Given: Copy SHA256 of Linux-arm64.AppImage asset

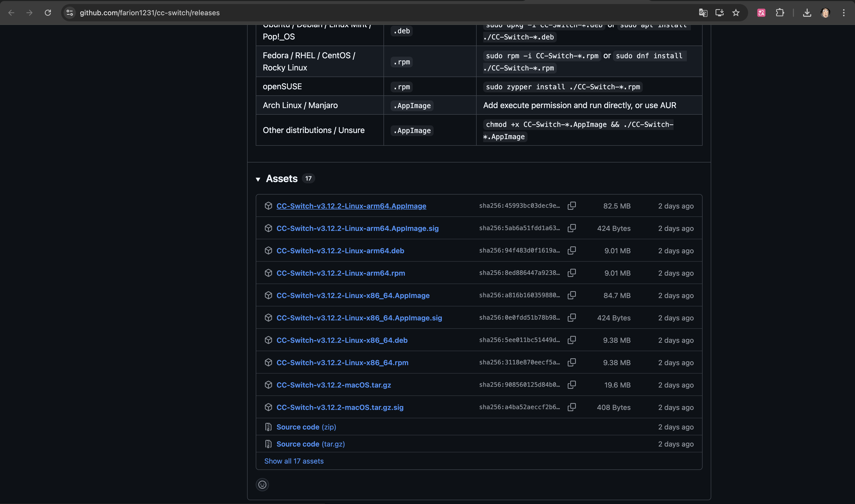Looking at the screenshot, I should point(572,206).
